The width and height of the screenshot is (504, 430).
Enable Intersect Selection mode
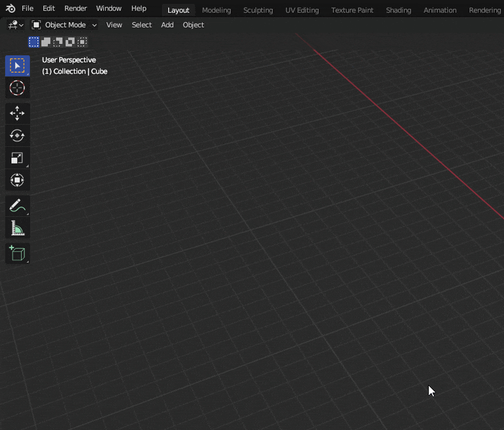pyautogui.click(x=82, y=42)
